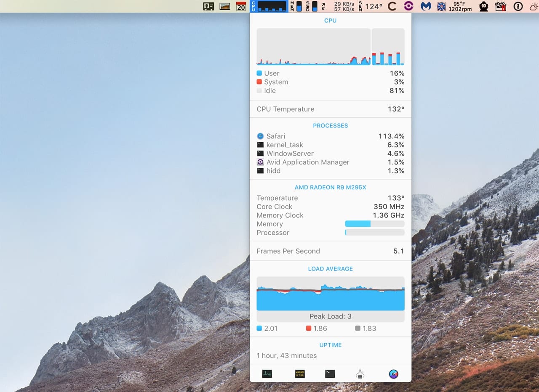Open the SSD disk usage menu
The height and width of the screenshot is (392, 539).
click(312, 6)
